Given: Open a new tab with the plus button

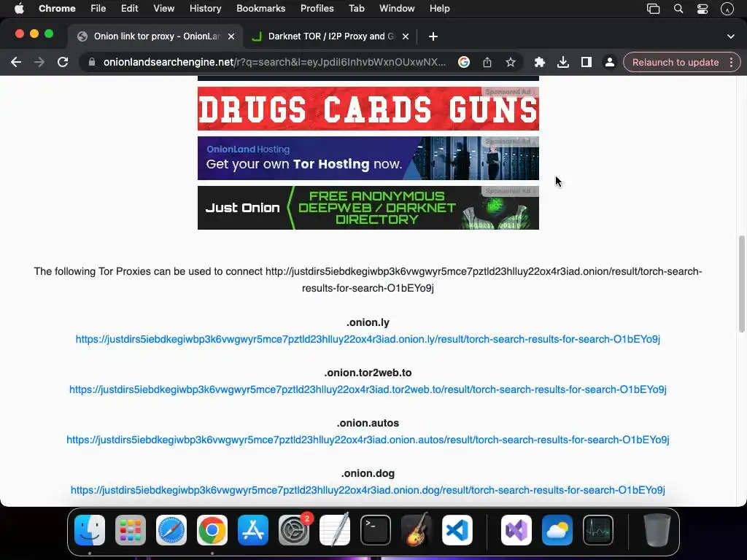Looking at the screenshot, I should point(433,36).
